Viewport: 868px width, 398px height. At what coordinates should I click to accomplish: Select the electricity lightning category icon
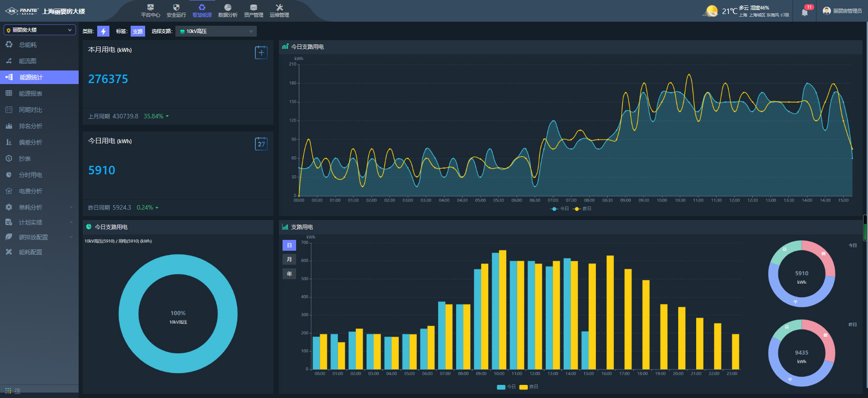pyautogui.click(x=104, y=31)
